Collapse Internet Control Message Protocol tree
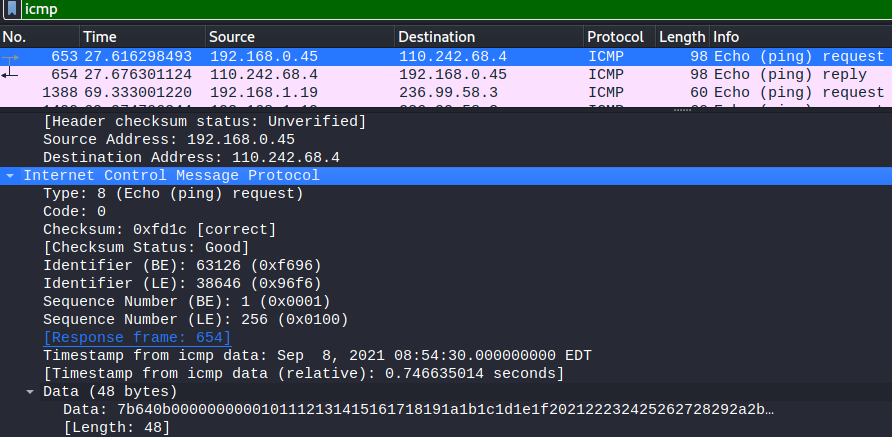892x437 pixels. [10, 176]
